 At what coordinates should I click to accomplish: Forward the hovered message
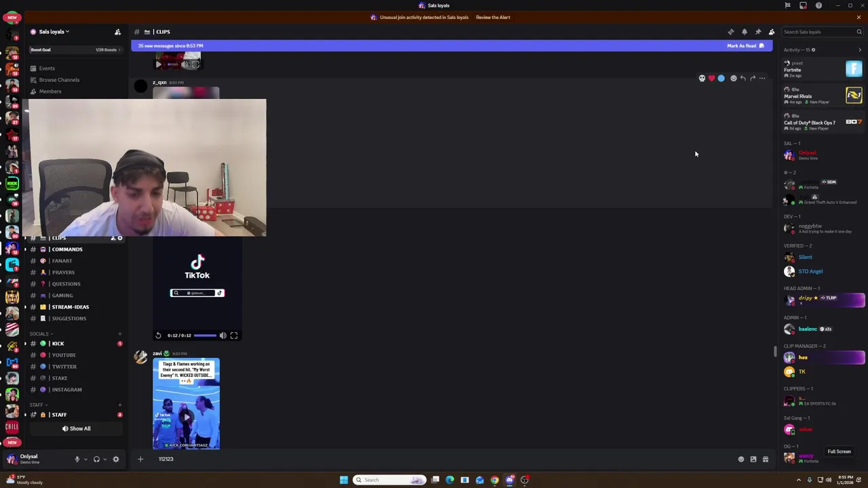coord(752,79)
